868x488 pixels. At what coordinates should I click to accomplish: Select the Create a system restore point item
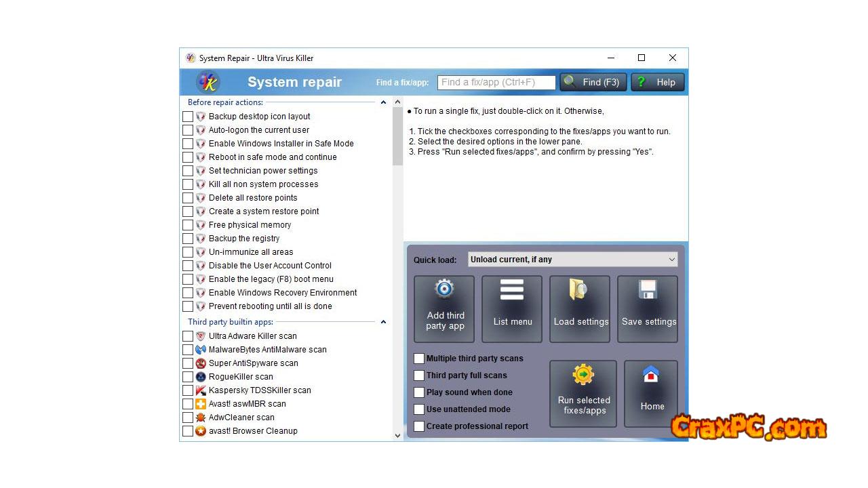point(264,211)
